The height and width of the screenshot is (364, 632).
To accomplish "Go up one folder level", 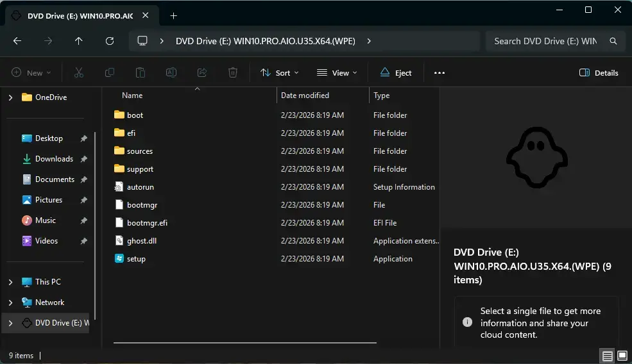I will [x=78, y=40].
